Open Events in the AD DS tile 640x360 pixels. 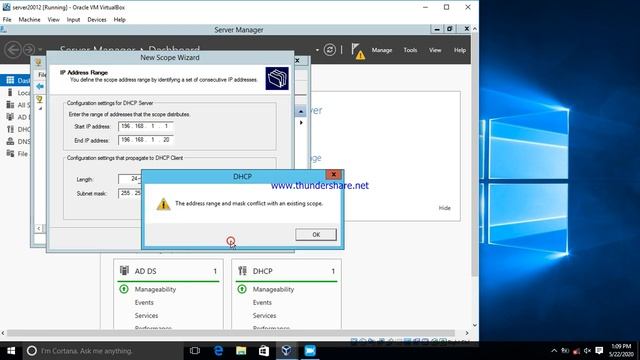point(144,302)
